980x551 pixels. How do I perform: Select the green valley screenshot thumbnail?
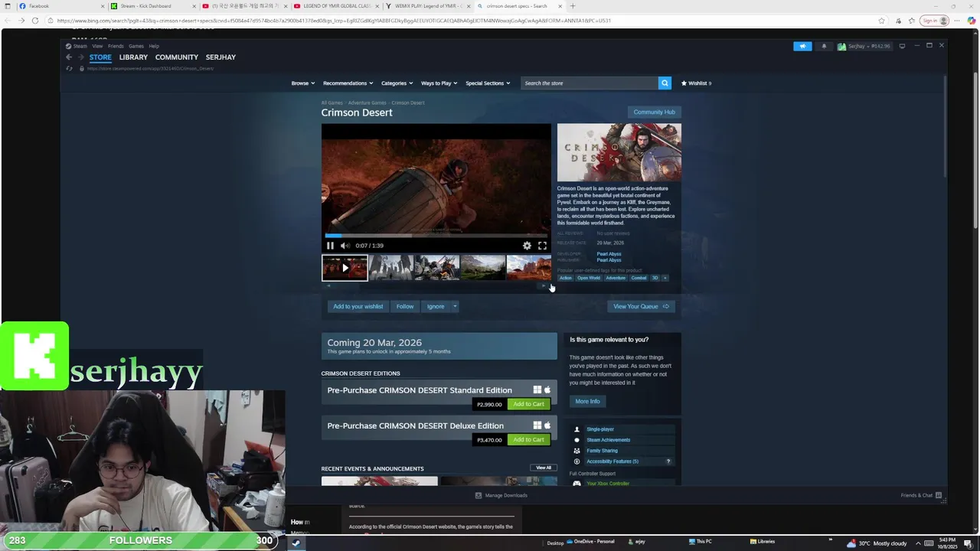point(483,268)
